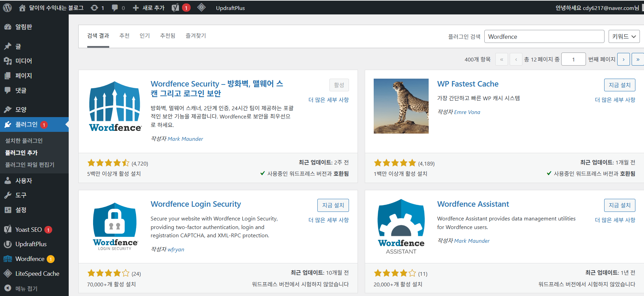
Task: Open 설치한 플러그인 submenu item
Action: pos(24,141)
